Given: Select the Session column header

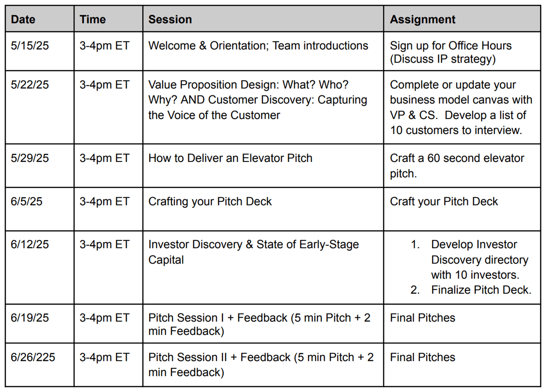Looking at the screenshot, I should pos(263,19).
